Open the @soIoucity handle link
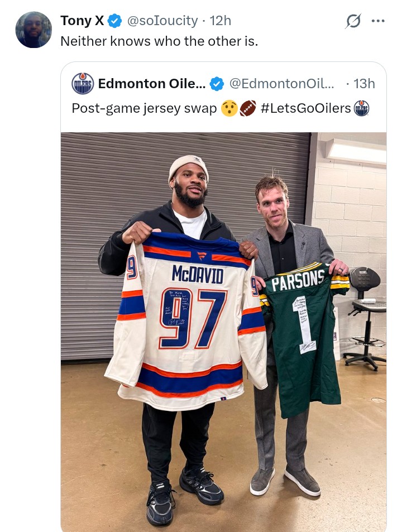This screenshot has width=402, height=532. click(x=162, y=21)
